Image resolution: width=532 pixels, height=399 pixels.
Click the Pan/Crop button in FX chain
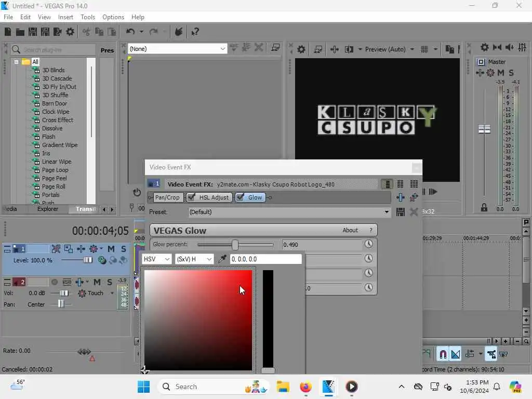(x=167, y=197)
